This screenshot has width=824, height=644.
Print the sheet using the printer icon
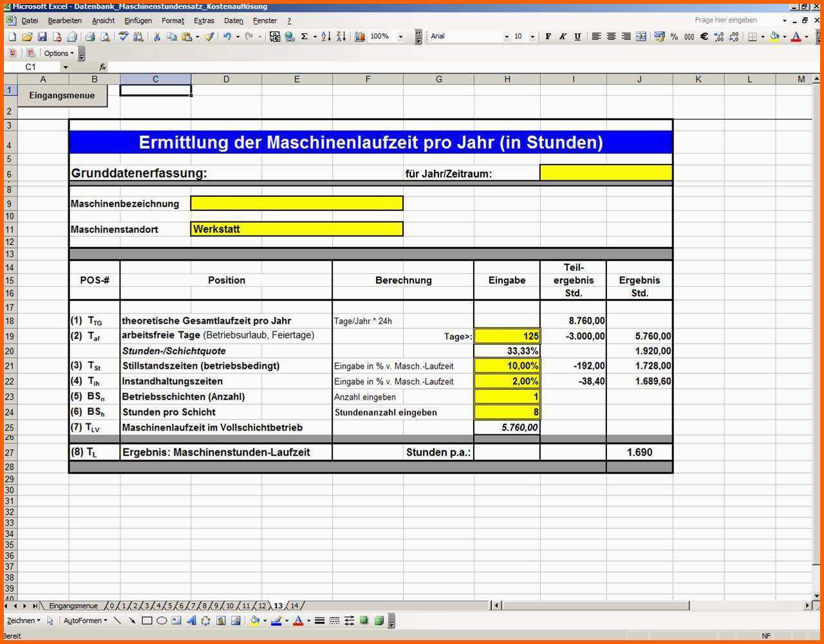click(90, 37)
